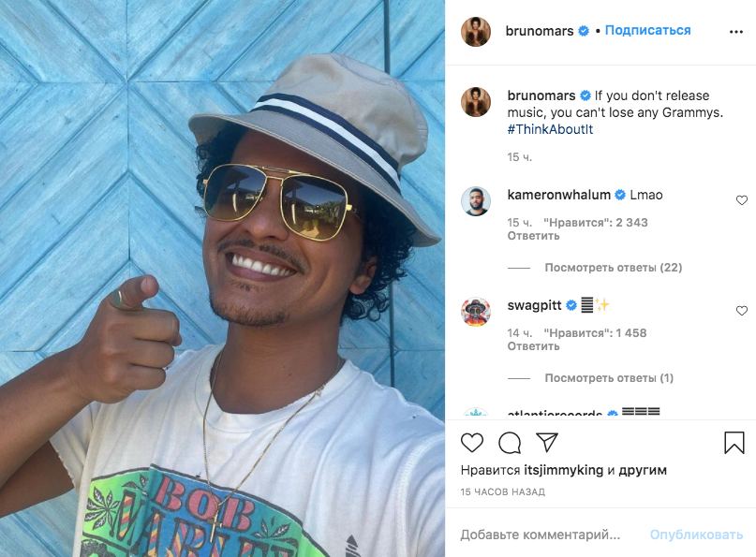Screen dimensions: 756x557
Task: Expand the single reply under swagpitt
Action: coord(609,378)
